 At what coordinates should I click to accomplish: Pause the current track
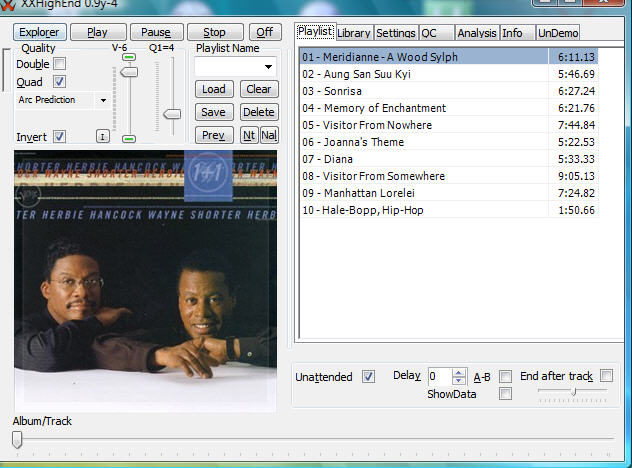coord(156,32)
